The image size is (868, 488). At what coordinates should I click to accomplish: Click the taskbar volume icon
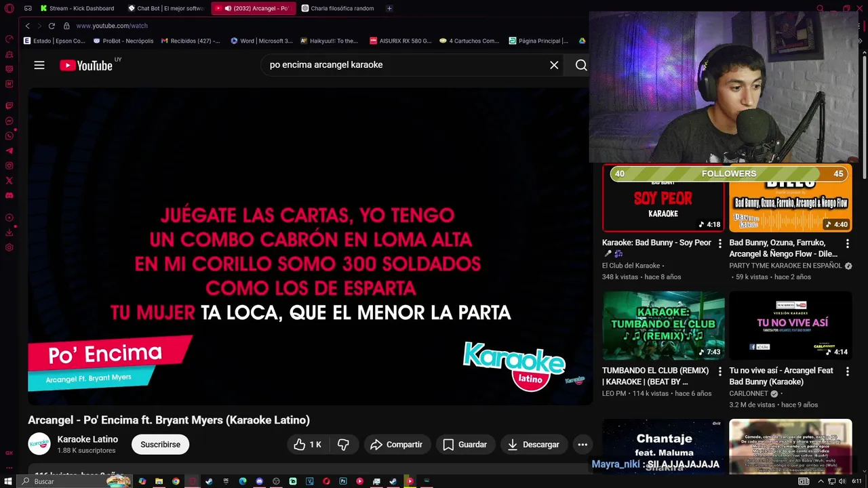point(842,481)
